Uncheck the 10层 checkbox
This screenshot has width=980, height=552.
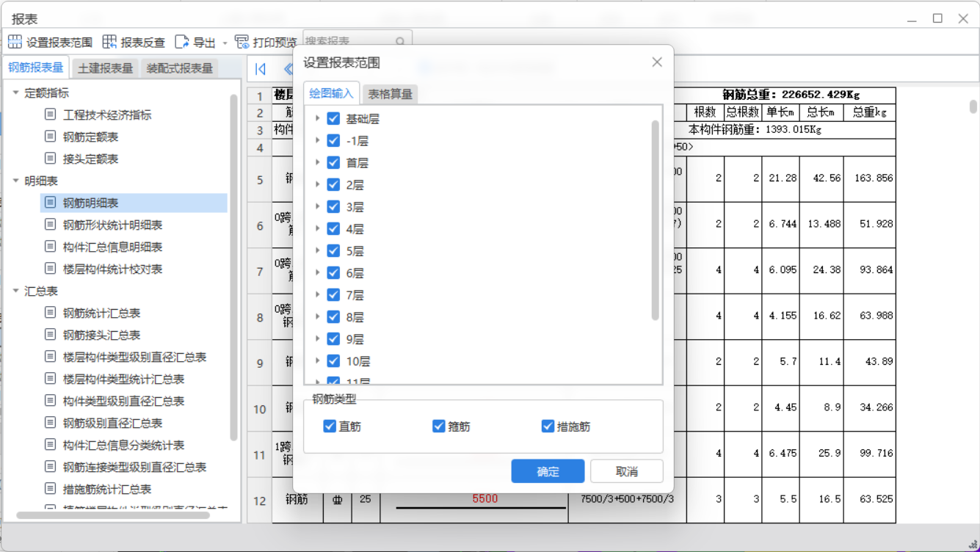[x=333, y=360]
